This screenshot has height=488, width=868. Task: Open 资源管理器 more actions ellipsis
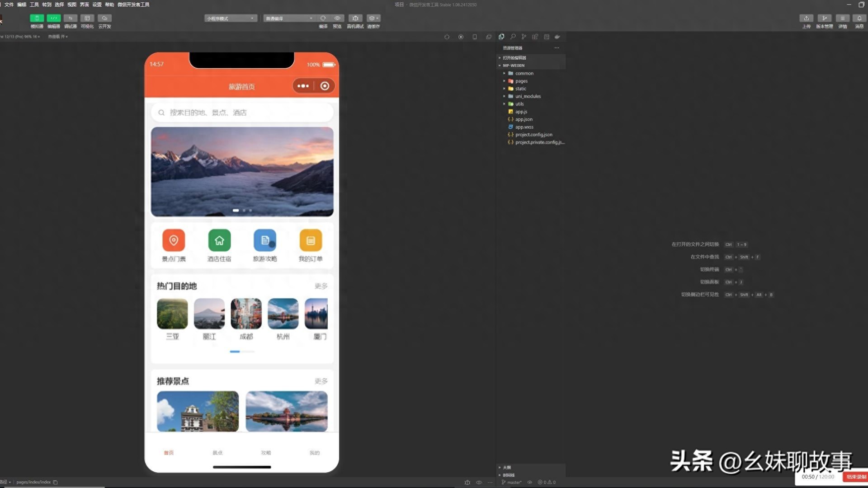[557, 48]
